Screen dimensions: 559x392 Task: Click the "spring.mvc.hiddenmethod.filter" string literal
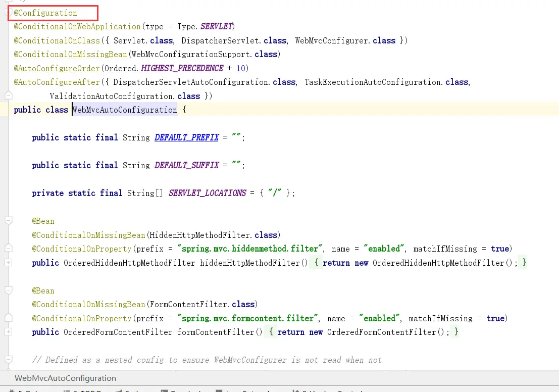click(250, 249)
